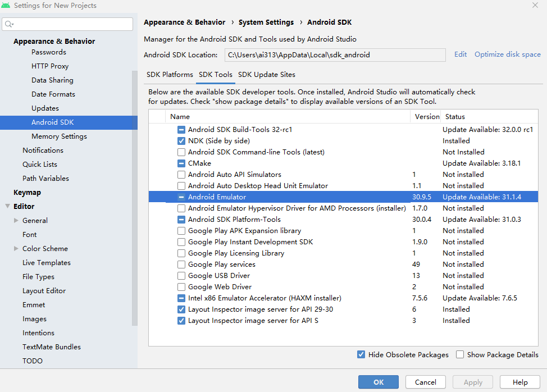
Task: Expand the General node under Editor
Action: pos(16,220)
